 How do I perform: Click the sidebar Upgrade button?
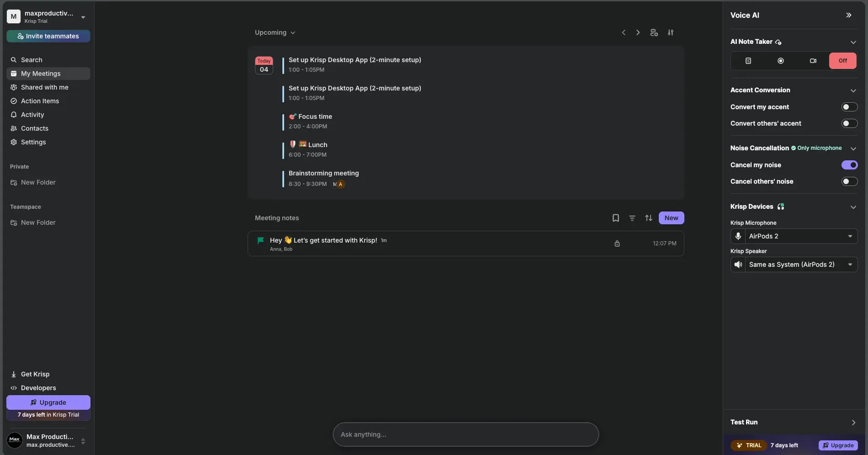[48, 402]
